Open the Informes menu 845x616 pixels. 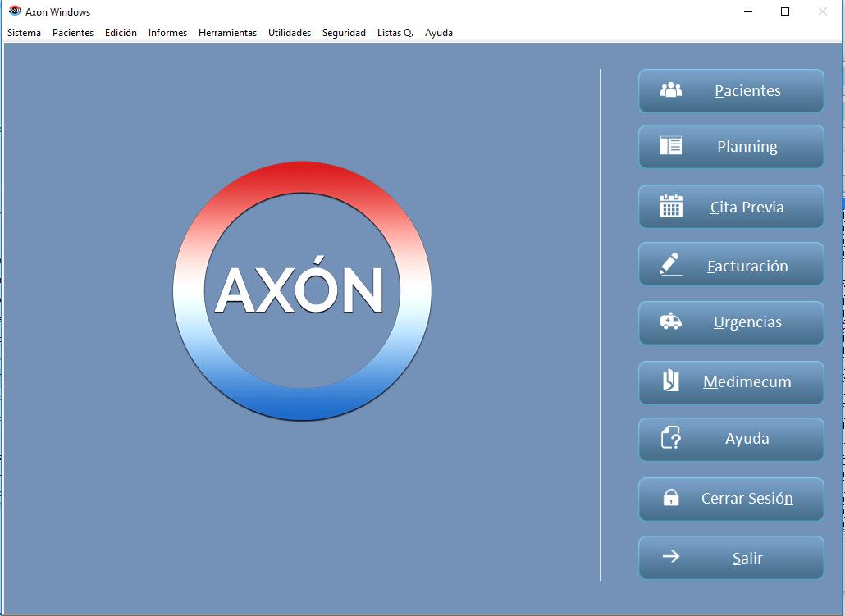click(167, 33)
